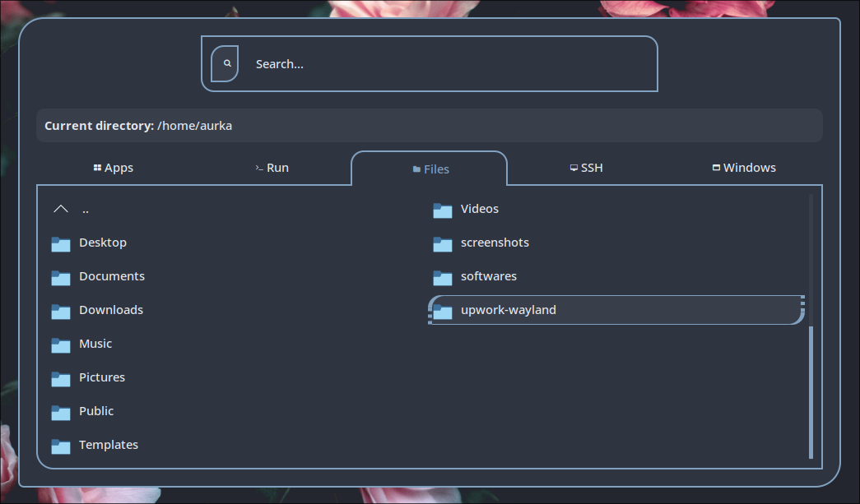
Task: Select the "screenshots" entry label
Action: [495, 243]
